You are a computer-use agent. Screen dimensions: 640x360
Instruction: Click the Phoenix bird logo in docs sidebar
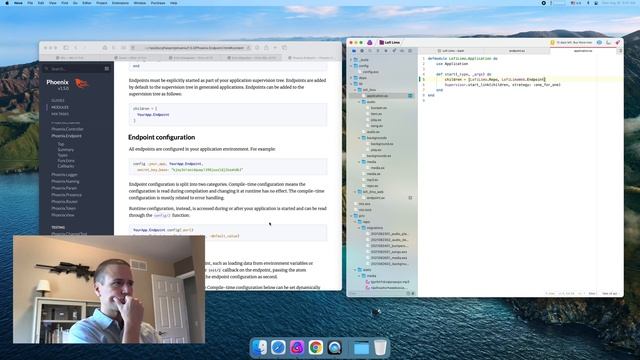pos(82,83)
